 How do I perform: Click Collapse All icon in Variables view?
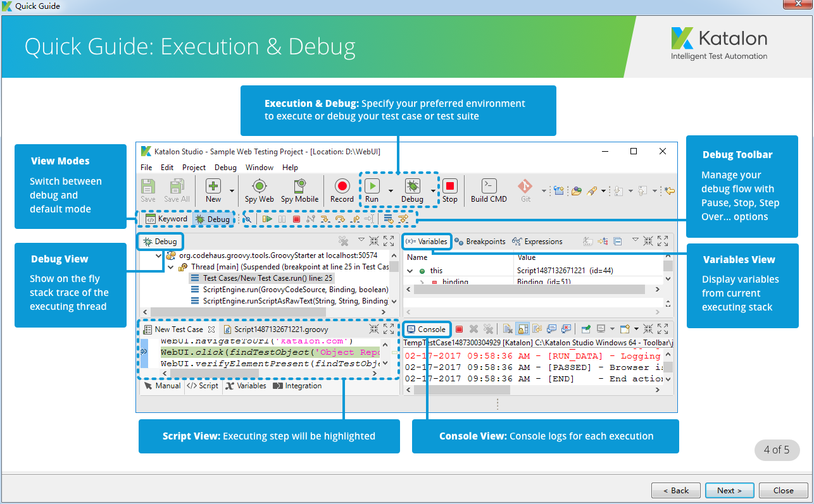coord(617,241)
